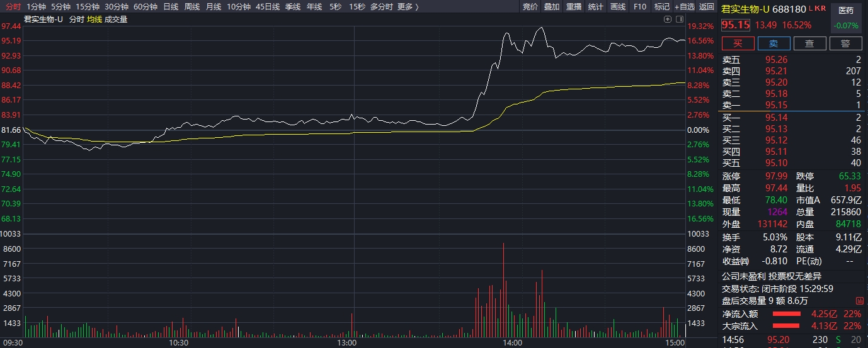Switch to 分时 intraday view
Screen dimensions: 868x348
[13, 7]
